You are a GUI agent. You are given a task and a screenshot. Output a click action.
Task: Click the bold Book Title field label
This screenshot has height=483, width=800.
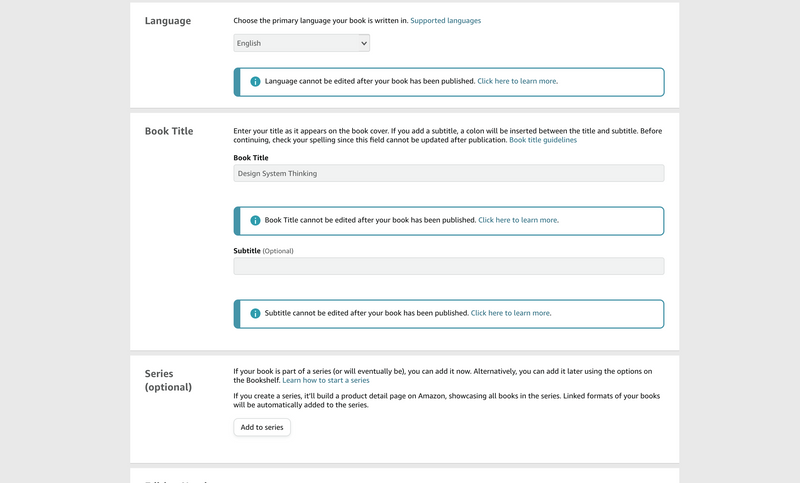pyautogui.click(x=251, y=158)
